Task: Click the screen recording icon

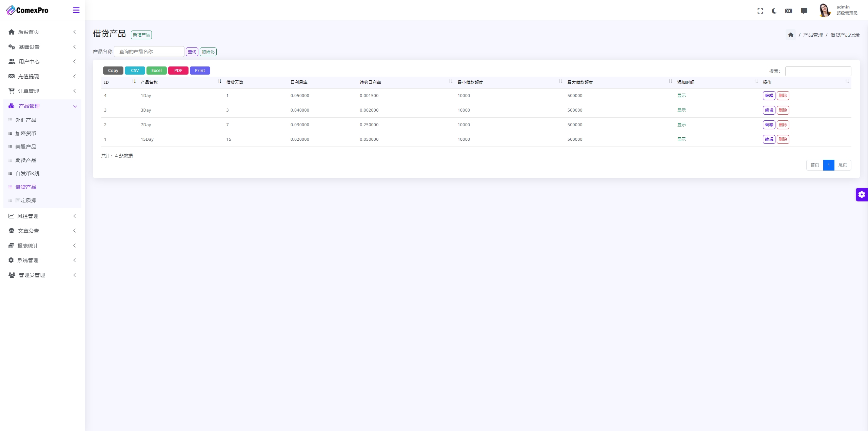Action: [x=789, y=10]
